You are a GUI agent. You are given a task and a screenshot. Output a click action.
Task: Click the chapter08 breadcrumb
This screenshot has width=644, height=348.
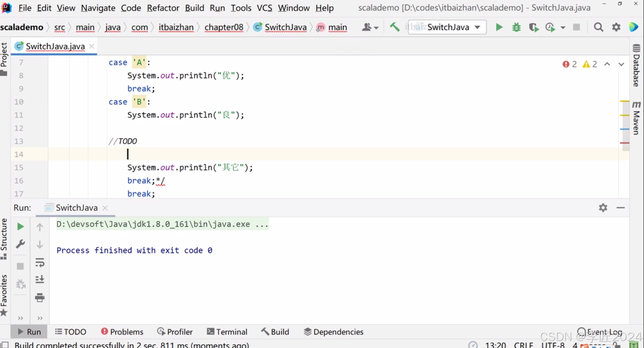click(224, 27)
